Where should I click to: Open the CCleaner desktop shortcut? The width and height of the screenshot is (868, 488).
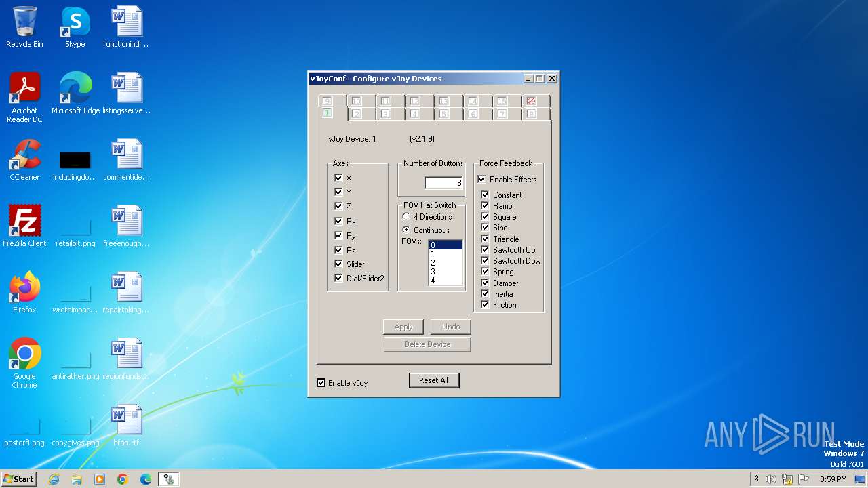click(24, 160)
